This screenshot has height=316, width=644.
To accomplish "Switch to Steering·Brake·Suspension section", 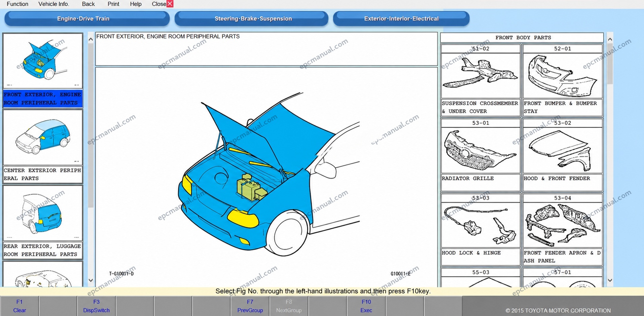I will point(251,18).
